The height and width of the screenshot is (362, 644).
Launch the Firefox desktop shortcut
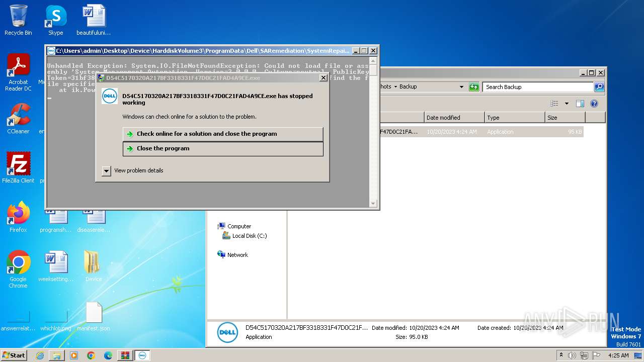[x=18, y=217]
